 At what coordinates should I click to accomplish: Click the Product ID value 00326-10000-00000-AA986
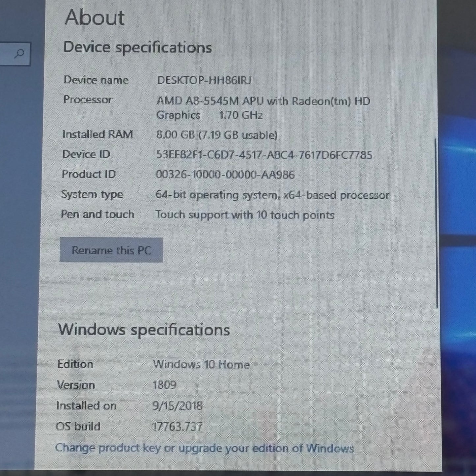(225, 175)
